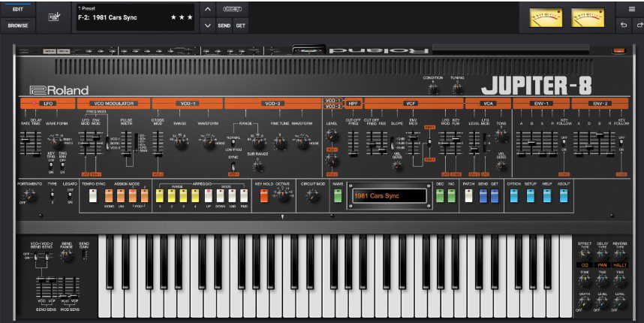Click the Bend Range knob

click(x=67, y=256)
